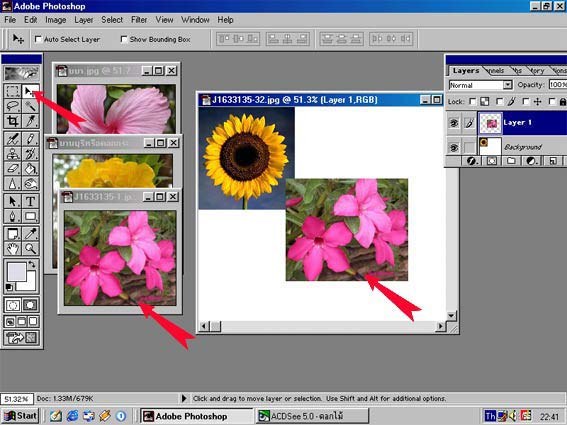This screenshot has height=425, width=567.
Task: Open status bar info options arrow
Action: pos(184,399)
